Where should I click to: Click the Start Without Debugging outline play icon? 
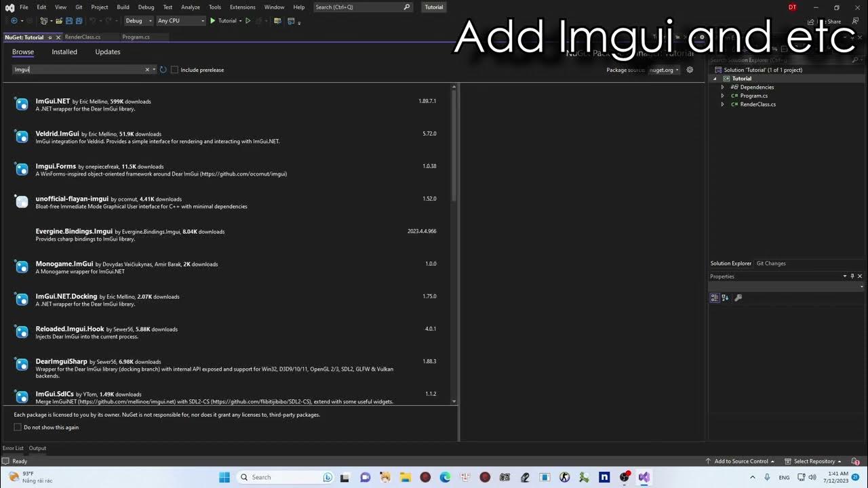point(248,21)
